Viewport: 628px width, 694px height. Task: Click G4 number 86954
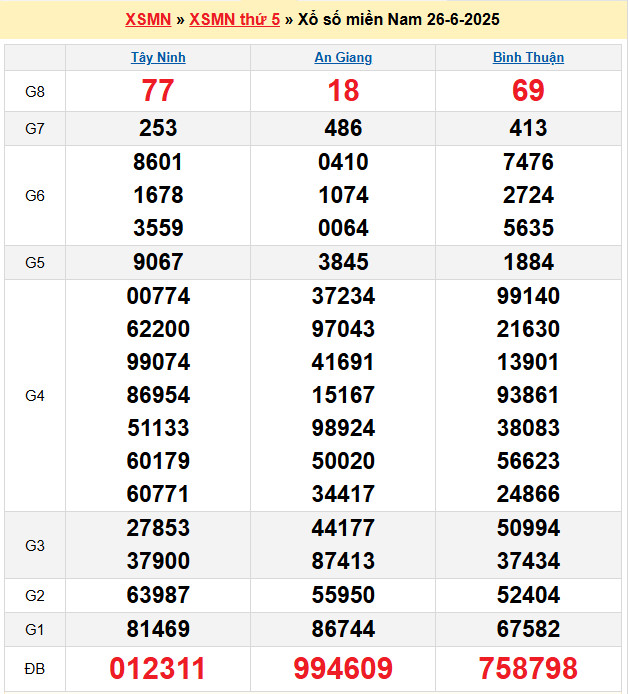tap(158, 395)
